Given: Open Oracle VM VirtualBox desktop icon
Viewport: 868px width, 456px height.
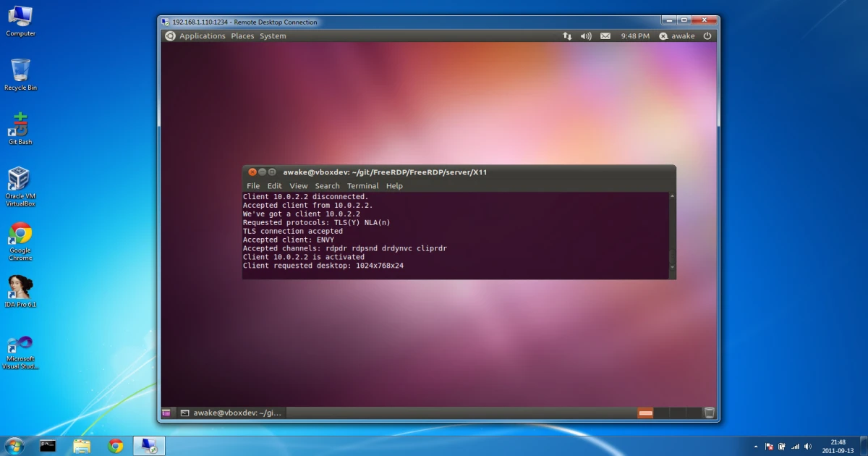Looking at the screenshot, I should [20, 186].
